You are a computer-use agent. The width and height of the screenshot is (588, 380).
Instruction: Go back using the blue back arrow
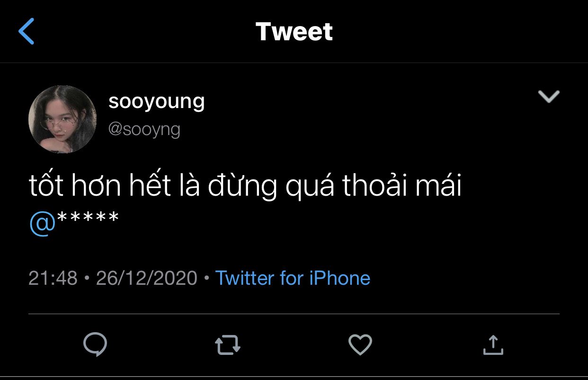click(27, 31)
